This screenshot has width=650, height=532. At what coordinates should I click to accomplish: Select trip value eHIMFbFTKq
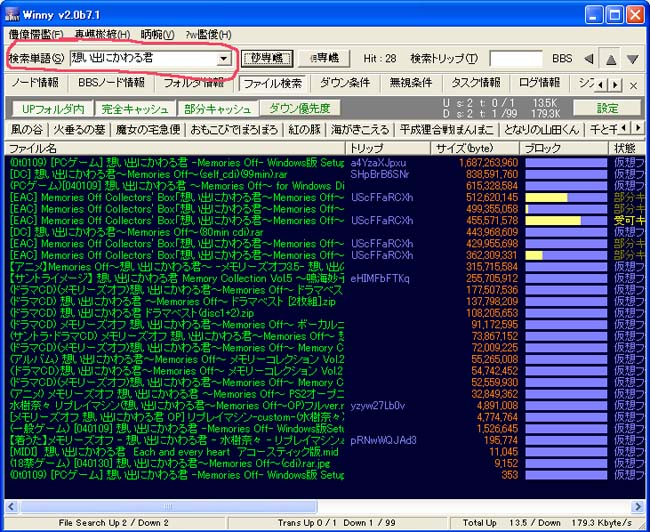point(380,279)
